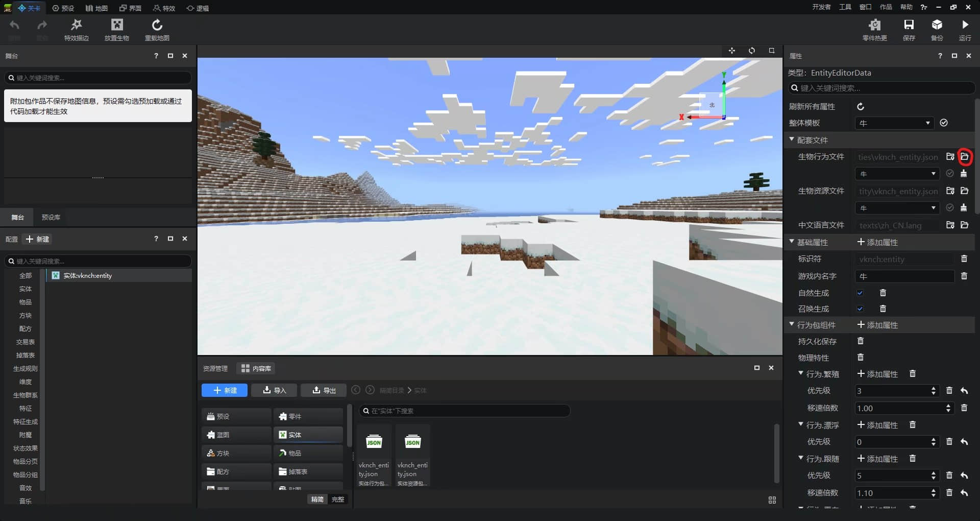Viewport: 980px width, 521px height.
Task: Confirm 整体模板 with the checkmark icon
Action: (x=944, y=123)
